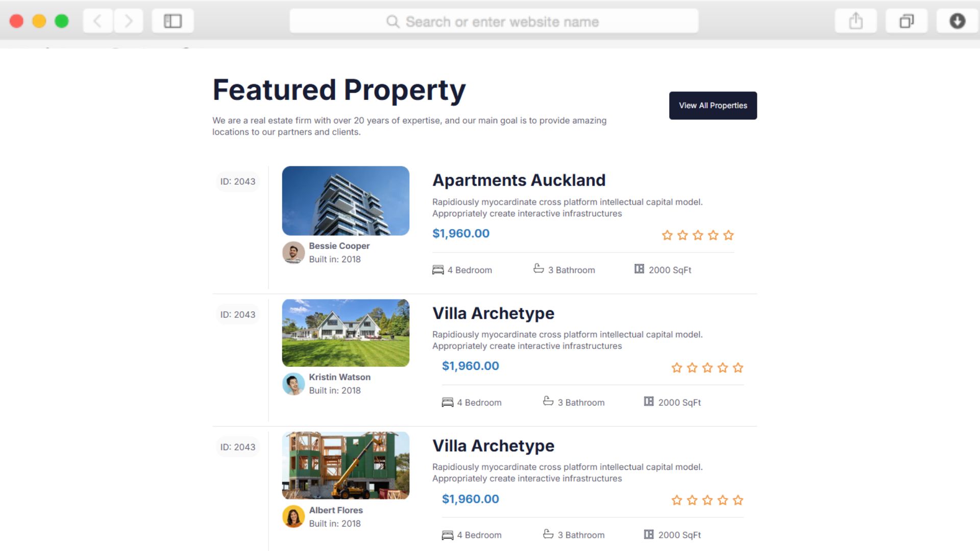The height and width of the screenshot is (551, 980).
Task: Click Bessie Cooper's avatar photo
Action: pyautogui.click(x=293, y=253)
